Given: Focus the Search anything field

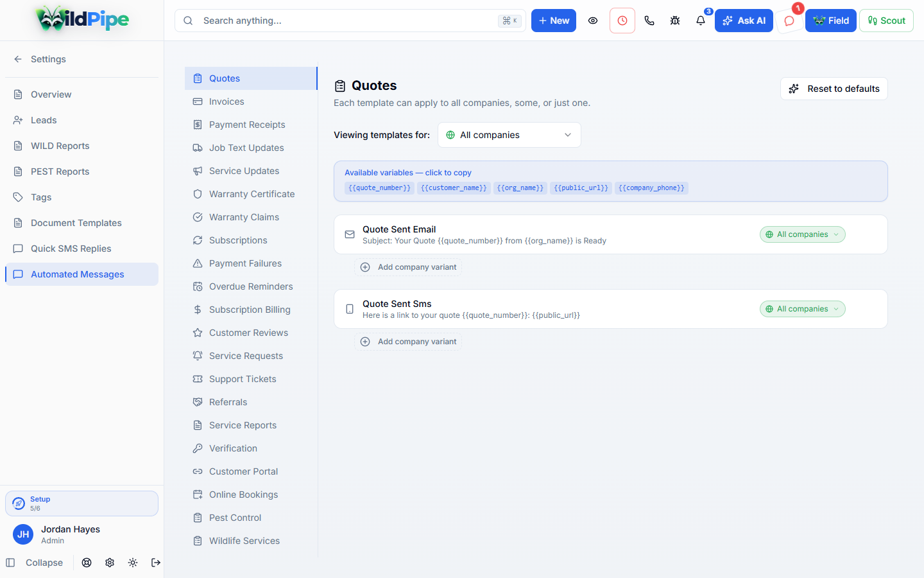Looking at the screenshot, I should click(350, 21).
